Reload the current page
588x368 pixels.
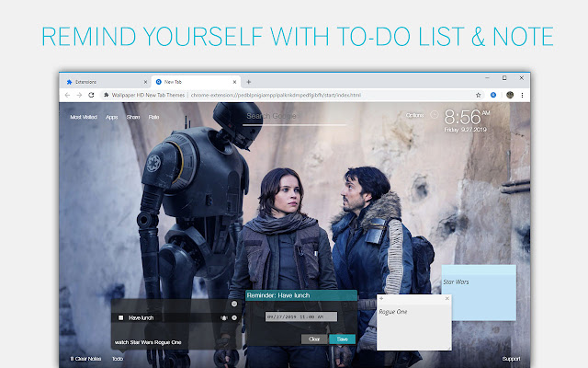pos(91,95)
